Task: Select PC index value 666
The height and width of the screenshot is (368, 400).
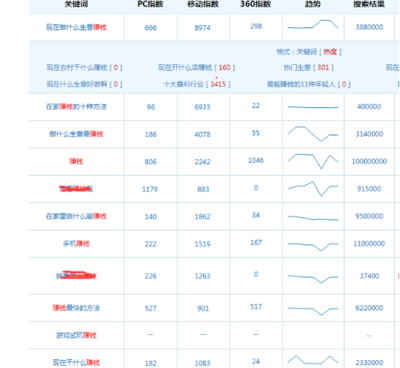Action: coord(150,28)
